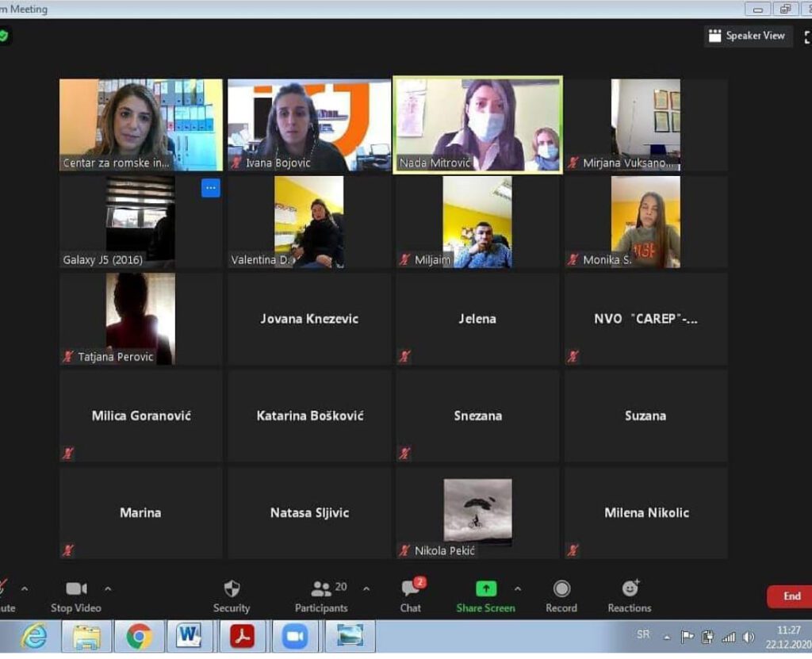Open the Reactions menu
This screenshot has height=659, width=812.
click(630, 589)
